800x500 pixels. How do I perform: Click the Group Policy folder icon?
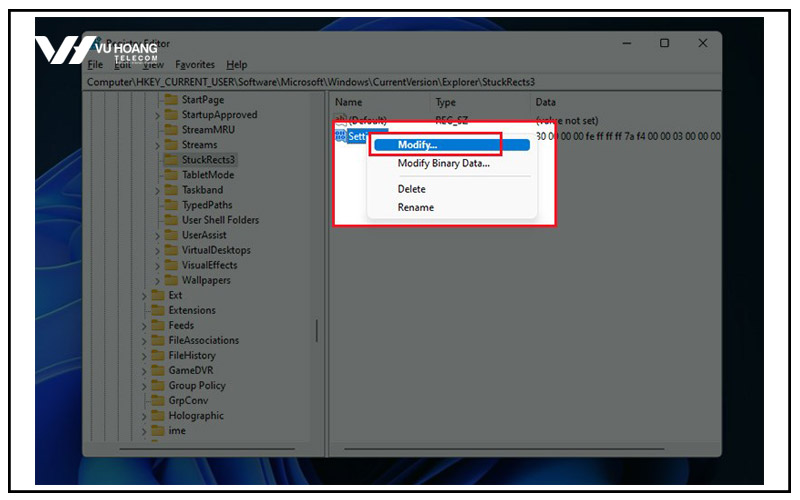click(158, 385)
